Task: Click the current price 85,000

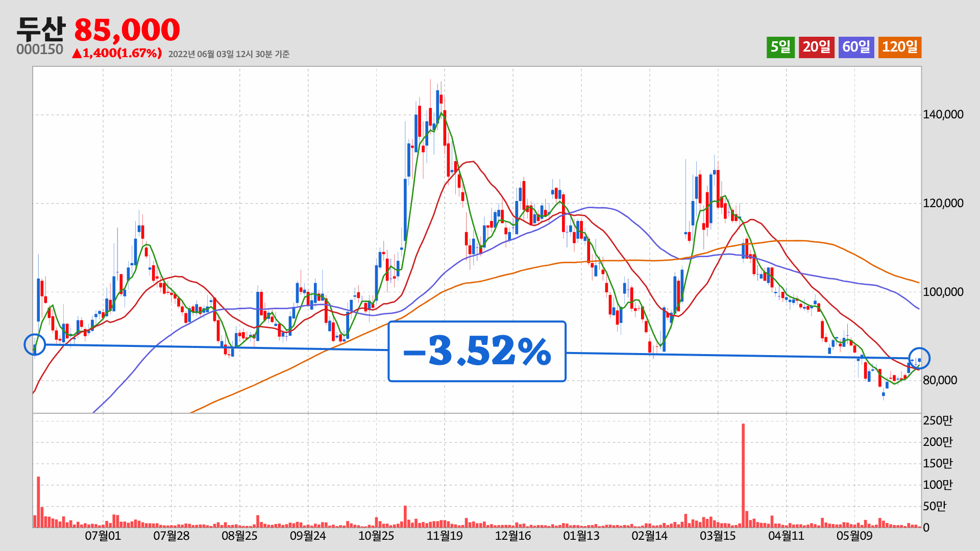Action: click(127, 30)
